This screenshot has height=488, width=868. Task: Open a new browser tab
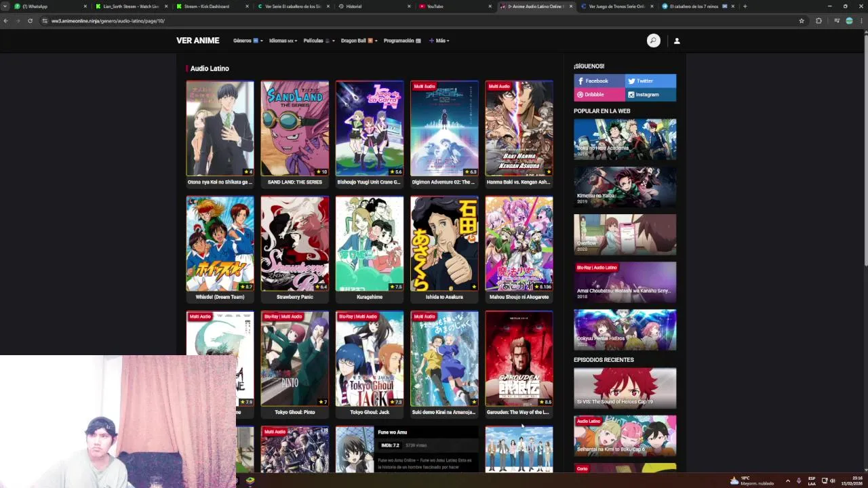pos(745,6)
